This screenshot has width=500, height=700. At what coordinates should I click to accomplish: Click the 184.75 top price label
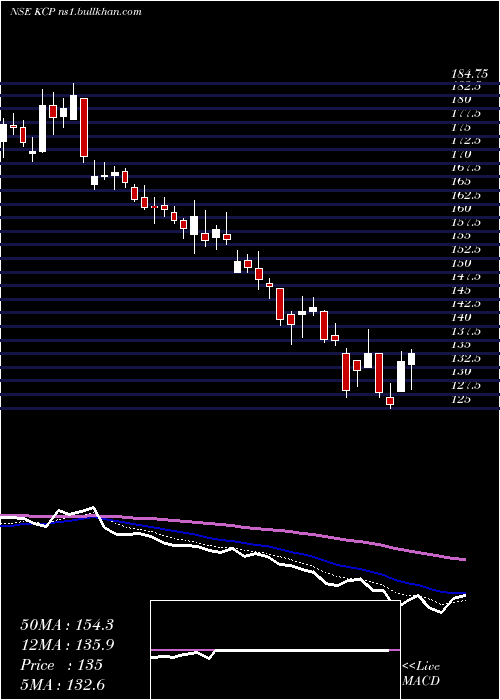468,74
